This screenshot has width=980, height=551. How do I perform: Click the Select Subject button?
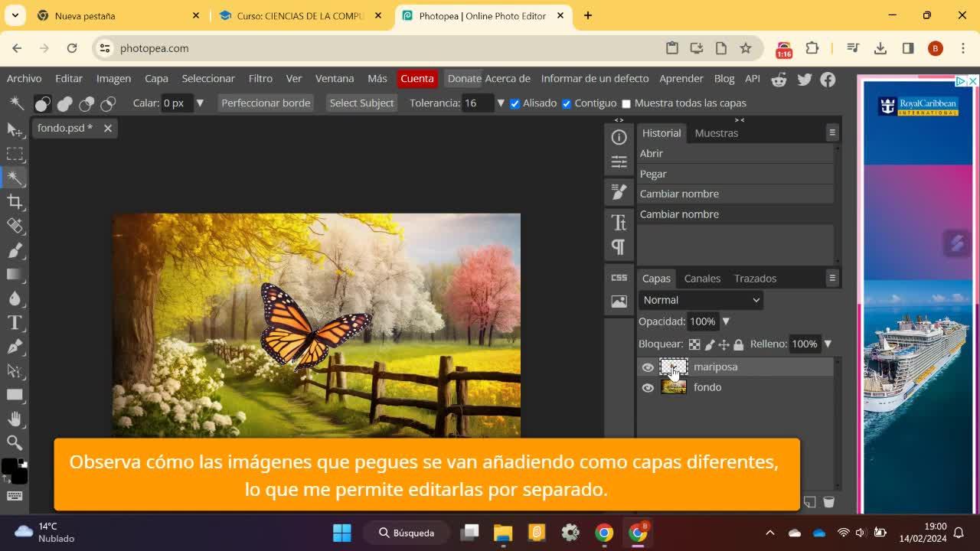361,103
